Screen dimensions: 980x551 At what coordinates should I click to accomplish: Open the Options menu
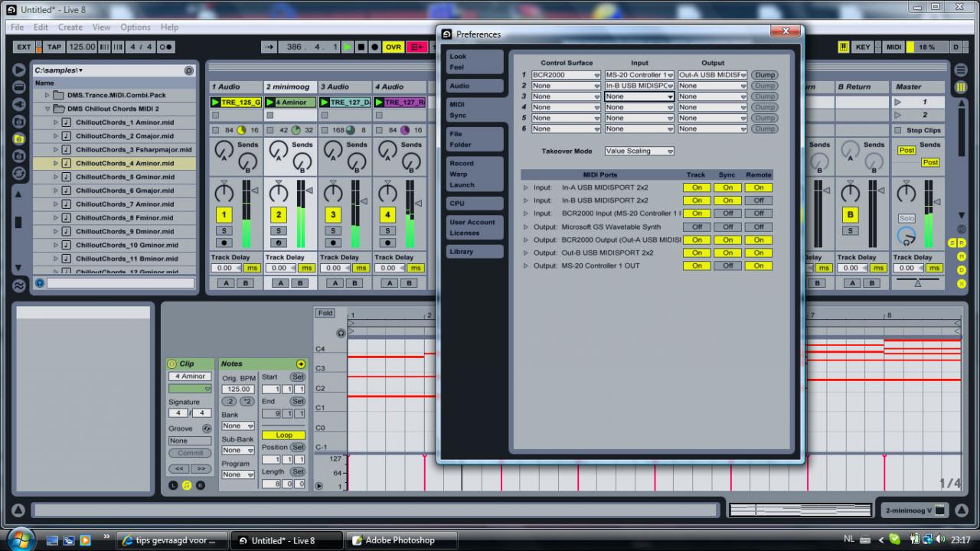point(136,27)
